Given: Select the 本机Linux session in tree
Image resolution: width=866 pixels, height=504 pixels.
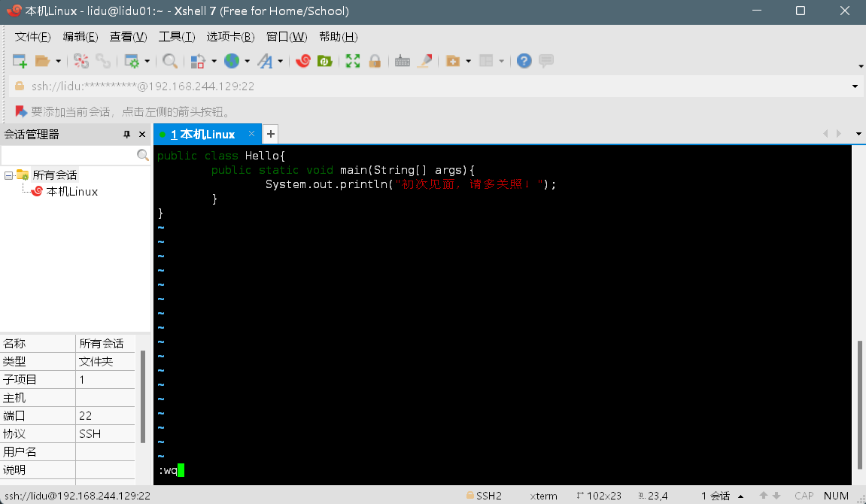Looking at the screenshot, I should [71, 192].
